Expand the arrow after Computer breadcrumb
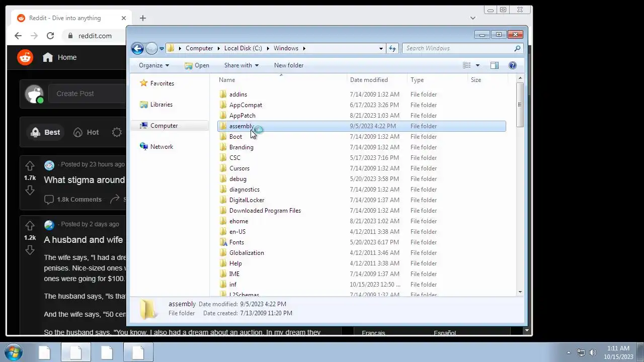Image resolution: width=644 pixels, height=362 pixels. (219, 48)
